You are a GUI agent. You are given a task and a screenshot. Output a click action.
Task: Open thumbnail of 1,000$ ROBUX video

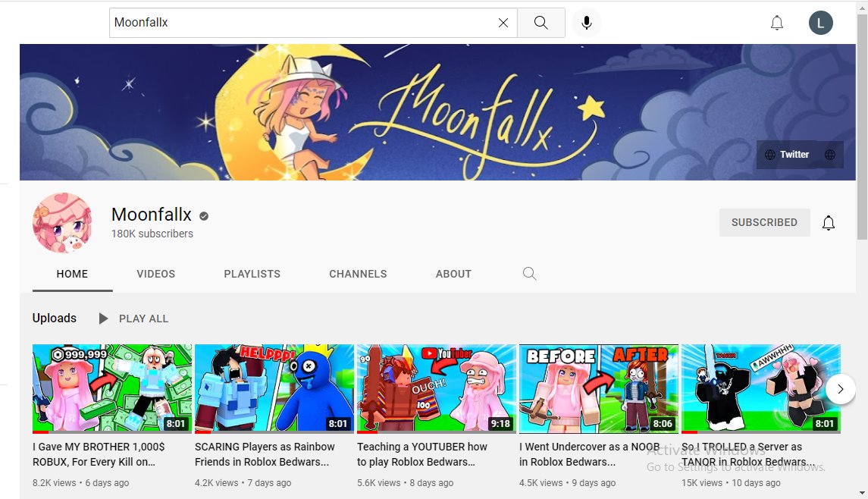click(x=112, y=389)
